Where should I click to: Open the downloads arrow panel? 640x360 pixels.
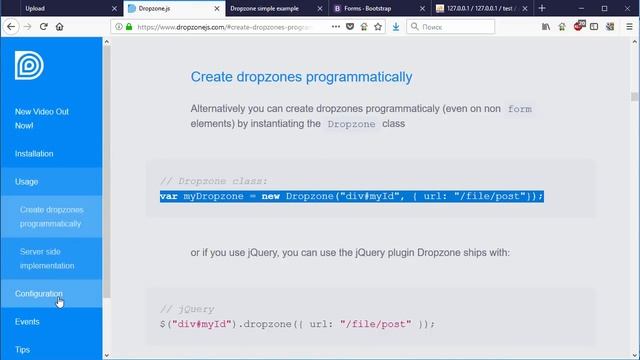point(396,27)
